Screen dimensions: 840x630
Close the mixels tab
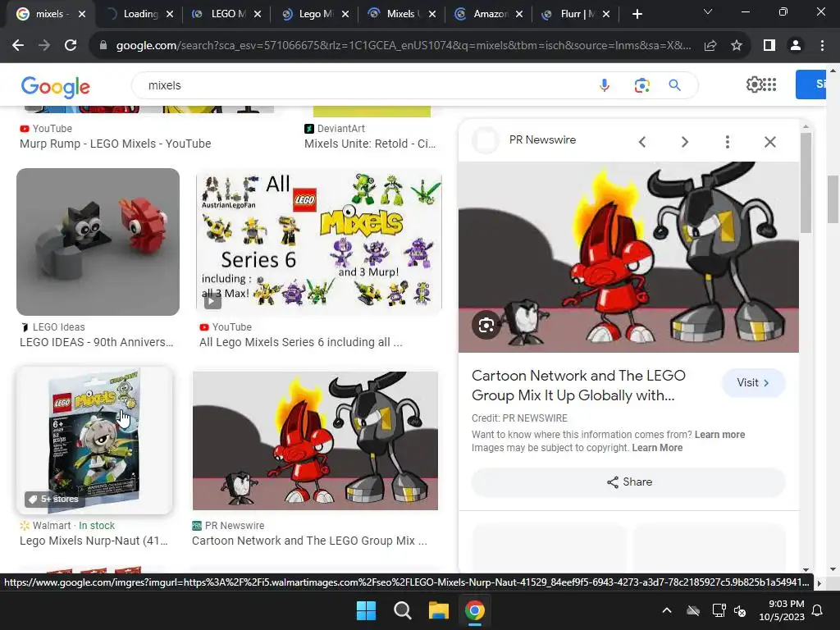point(82,15)
